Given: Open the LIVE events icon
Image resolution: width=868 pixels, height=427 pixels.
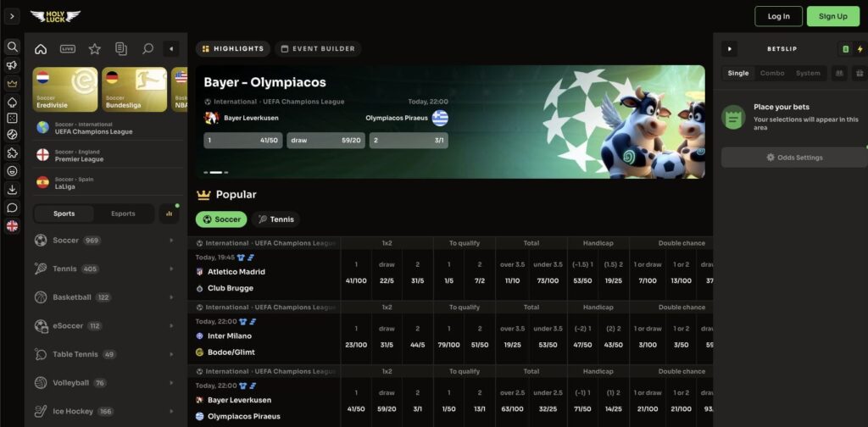Looking at the screenshot, I should click(68, 48).
